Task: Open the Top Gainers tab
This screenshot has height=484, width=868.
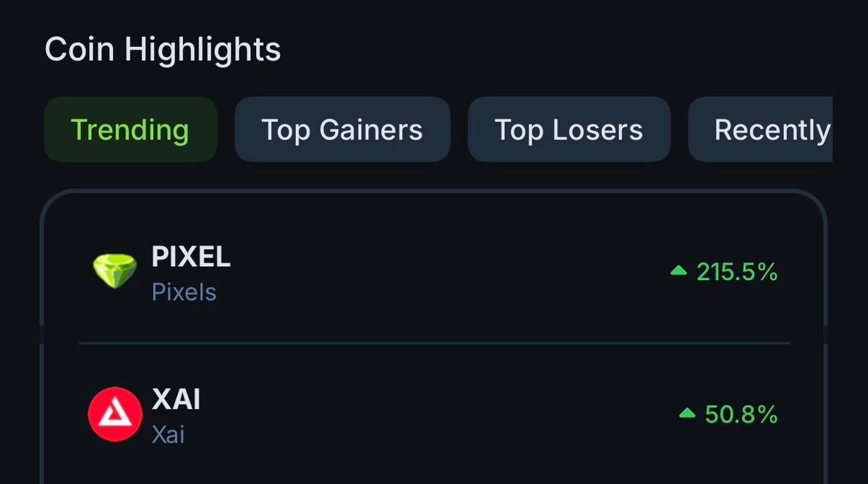Action: click(x=342, y=130)
